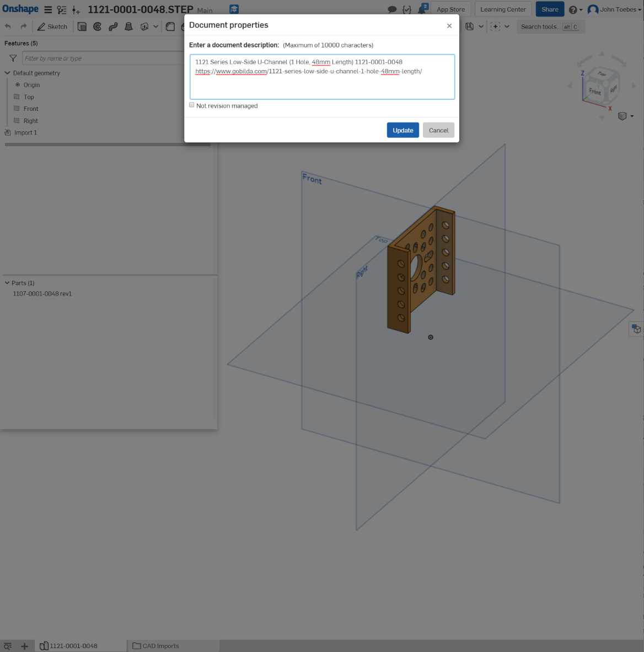Screen dimensions: 644x652
Task: Click the Main branch label
Action: [x=205, y=10]
